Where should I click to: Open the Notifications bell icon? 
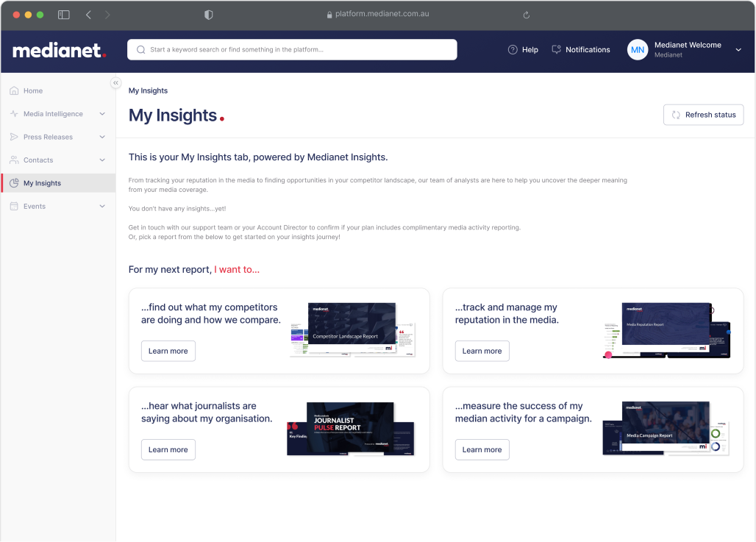coord(557,49)
